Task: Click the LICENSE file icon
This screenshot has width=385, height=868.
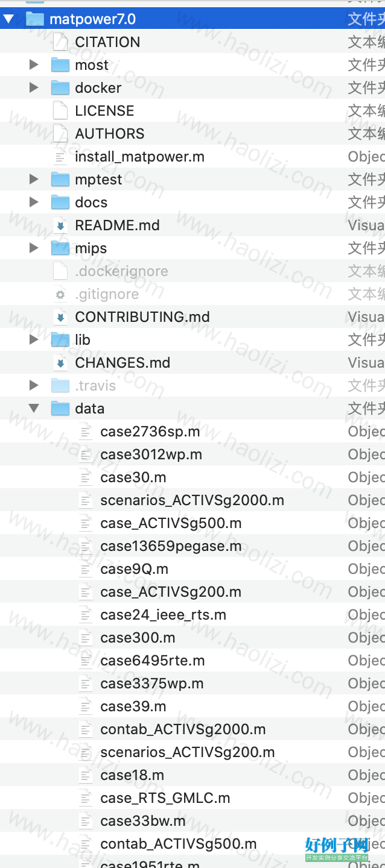Action: 60,111
